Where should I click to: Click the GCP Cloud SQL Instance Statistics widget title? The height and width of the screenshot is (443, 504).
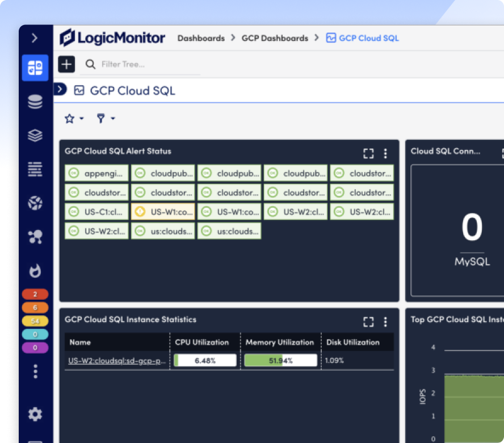pyautogui.click(x=131, y=319)
